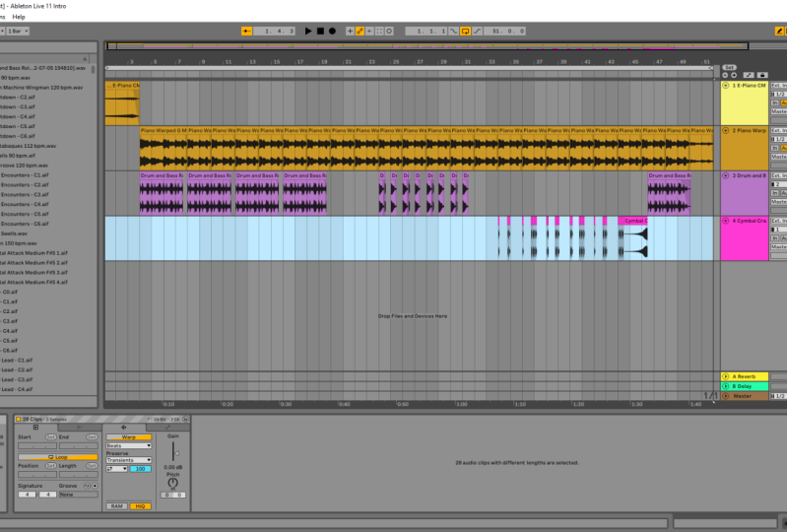This screenshot has width=787, height=532.
Task: Click the transient envelope value 100
Action: coord(141,469)
